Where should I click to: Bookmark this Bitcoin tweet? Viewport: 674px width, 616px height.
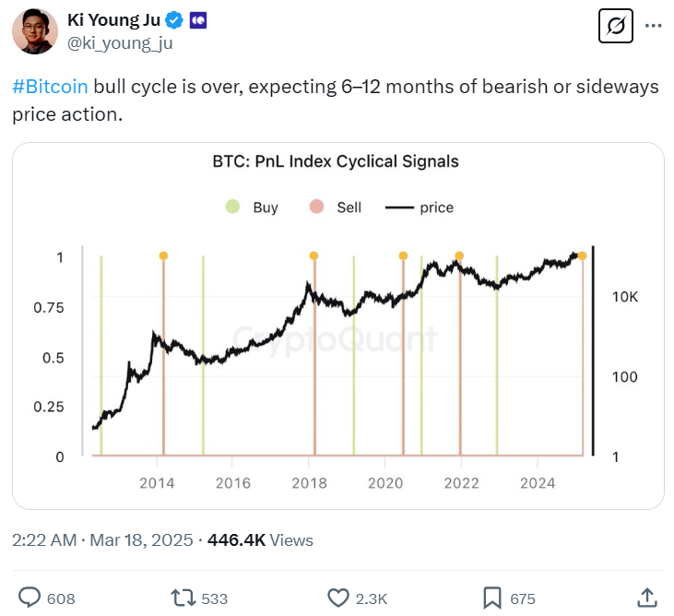click(x=491, y=598)
